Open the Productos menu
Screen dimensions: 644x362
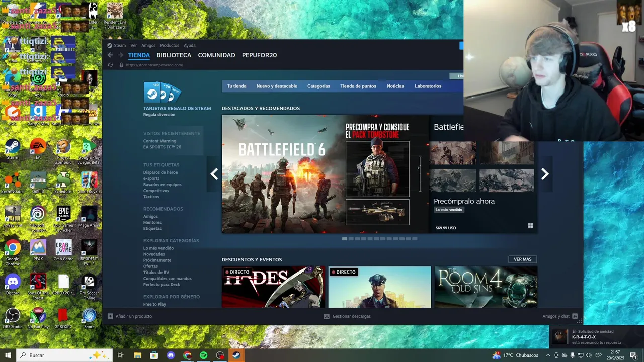point(170,45)
